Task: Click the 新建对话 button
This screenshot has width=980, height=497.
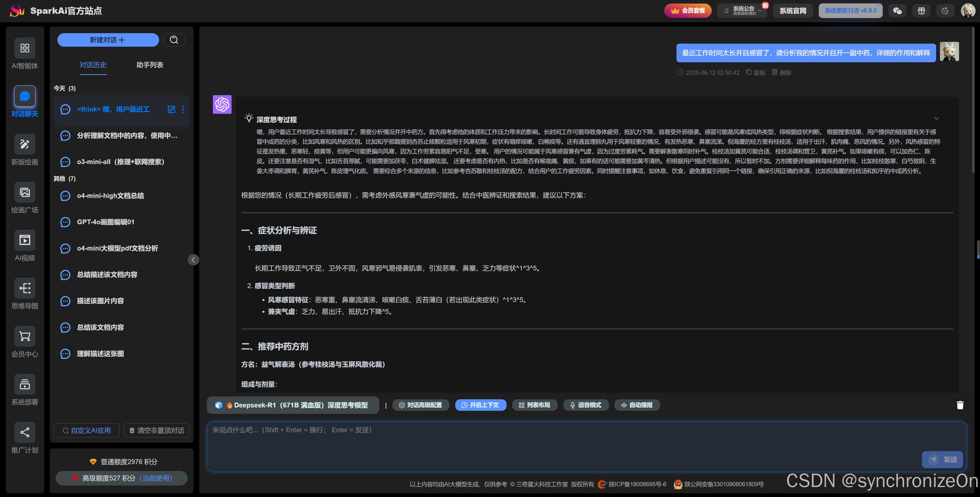Action: point(108,40)
